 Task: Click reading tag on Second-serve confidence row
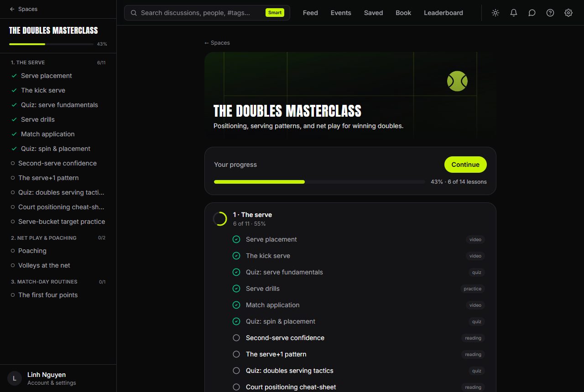[x=473, y=338]
